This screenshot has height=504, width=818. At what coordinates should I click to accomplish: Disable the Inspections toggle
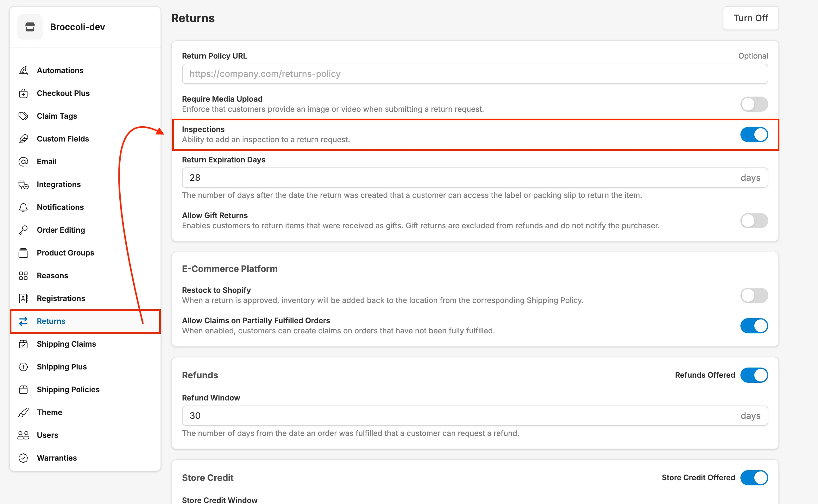(754, 135)
